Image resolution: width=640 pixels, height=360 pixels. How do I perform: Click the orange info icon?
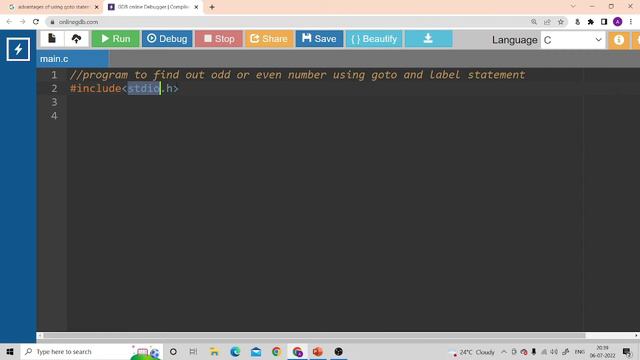[x=619, y=40]
